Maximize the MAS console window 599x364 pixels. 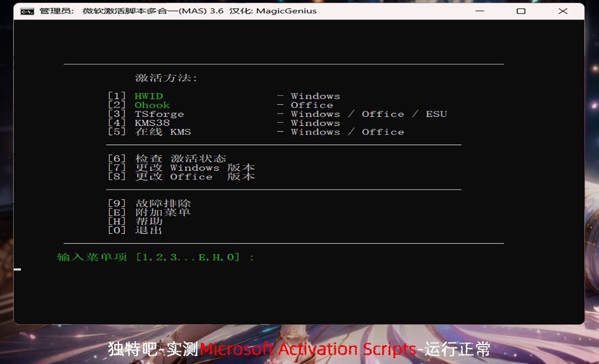(x=521, y=11)
